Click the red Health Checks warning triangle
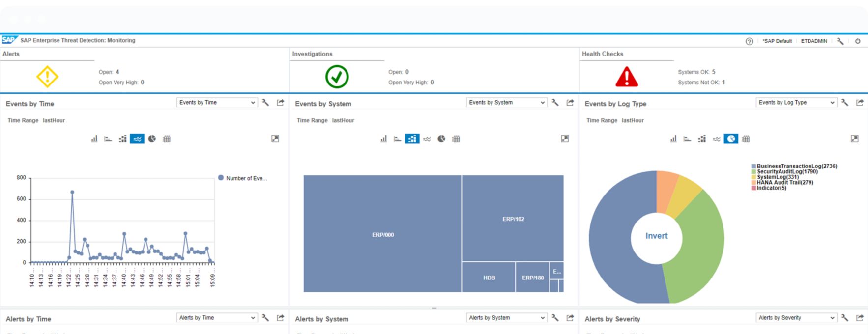This screenshot has width=868, height=334. point(627,77)
